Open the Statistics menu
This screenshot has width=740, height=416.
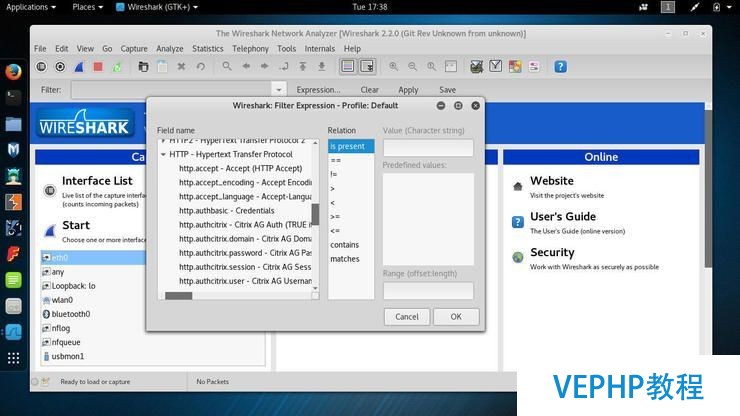click(x=208, y=49)
